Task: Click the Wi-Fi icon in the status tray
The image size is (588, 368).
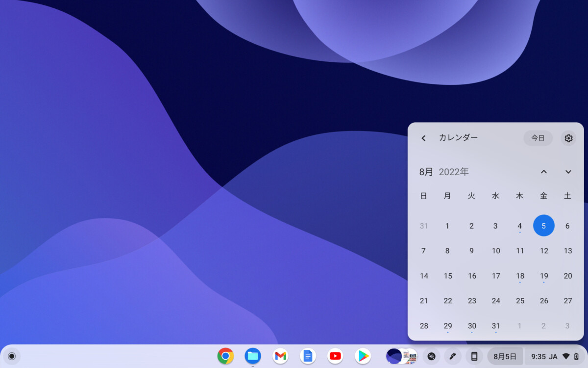Action: click(566, 356)
